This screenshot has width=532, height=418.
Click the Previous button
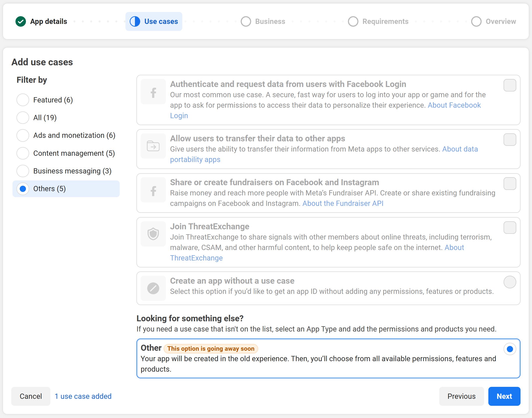click(461, 396)
